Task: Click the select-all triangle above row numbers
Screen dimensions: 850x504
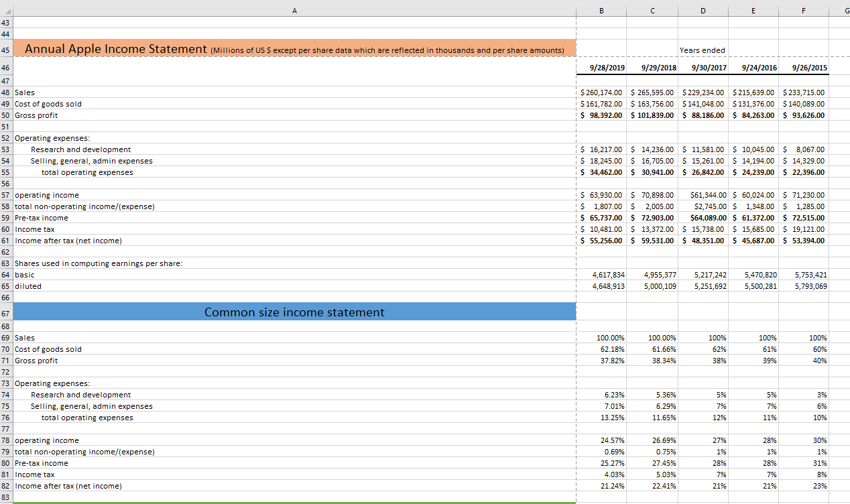Action: [x=6, y=10]
